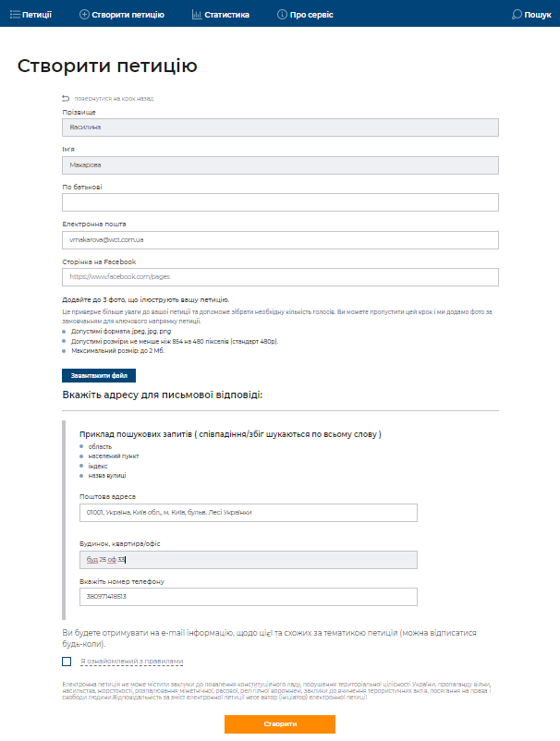Check the rules agreement checkbox

pyautogui.click(x=67, y=662)
